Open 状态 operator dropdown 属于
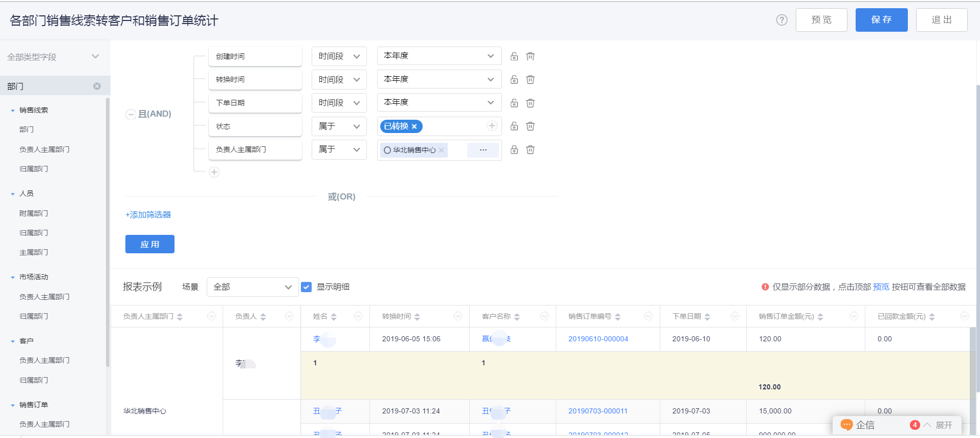 pos(339,126)
